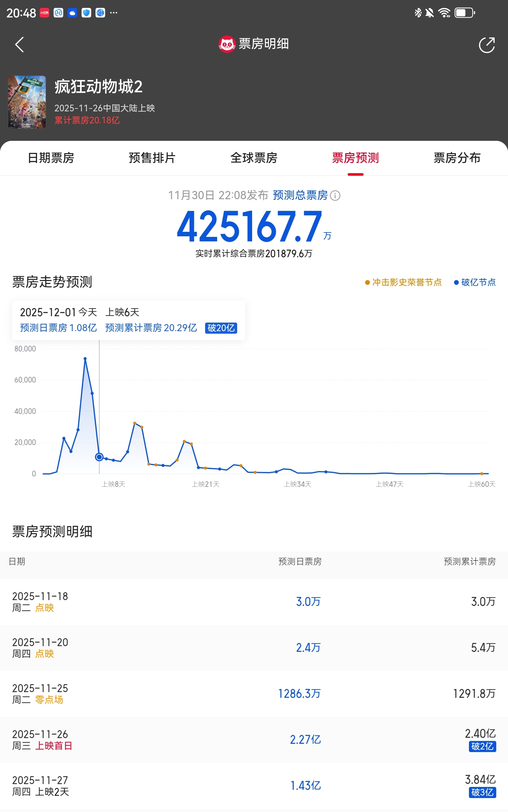Tap the 预测总票房 link
Viewport: 508px width, 812px height.
click(x=300, y=195)
